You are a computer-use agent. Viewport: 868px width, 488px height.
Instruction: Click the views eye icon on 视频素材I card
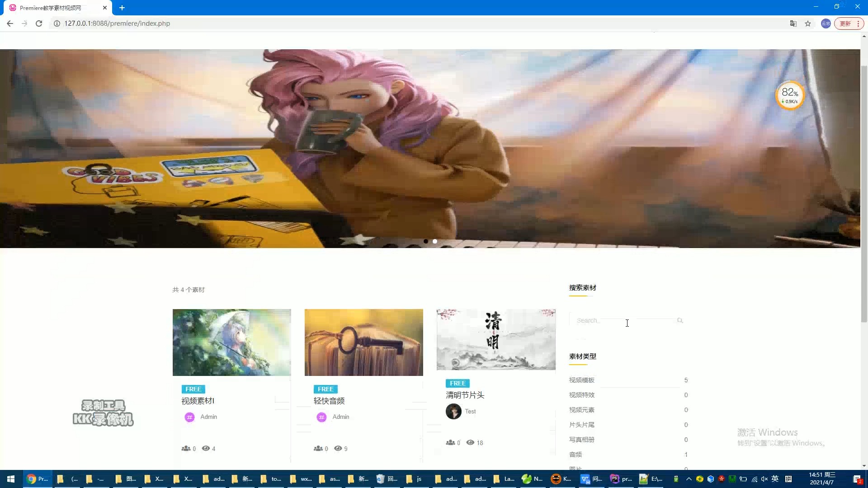click(206, 448)
